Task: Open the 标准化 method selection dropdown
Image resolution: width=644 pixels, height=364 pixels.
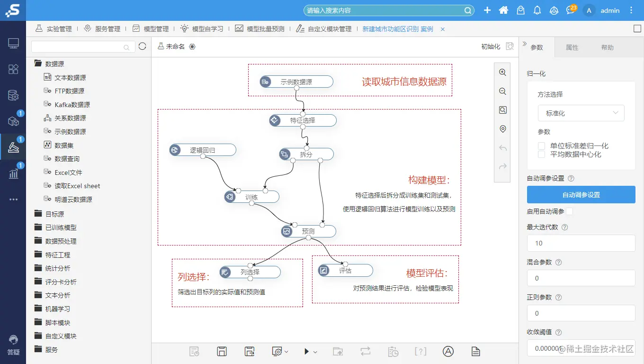Action: [x=581, y=113]
